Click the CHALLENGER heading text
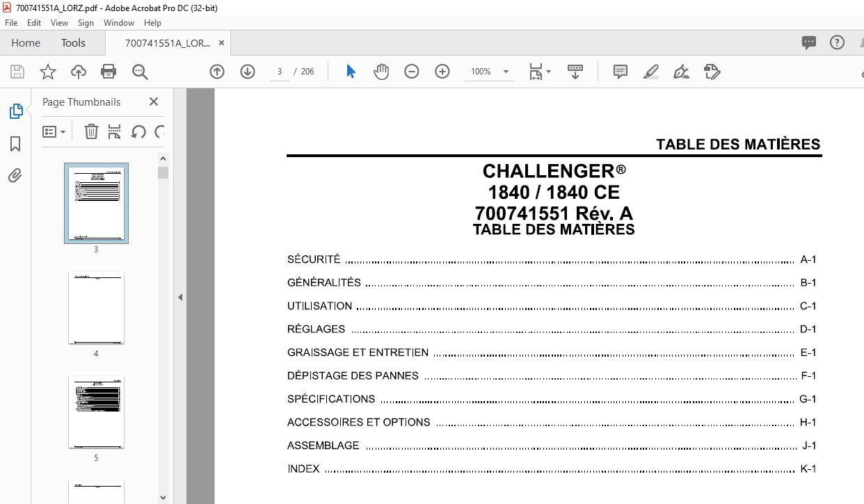Screen dimensions: 864x504 tap(554, 171)
